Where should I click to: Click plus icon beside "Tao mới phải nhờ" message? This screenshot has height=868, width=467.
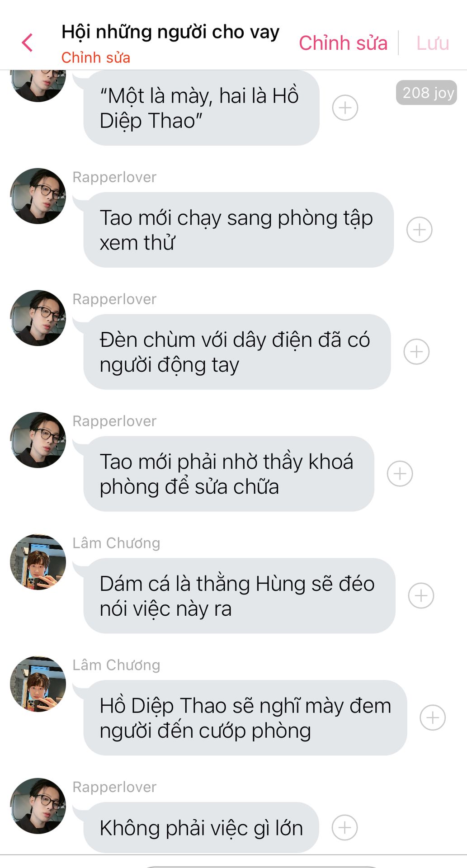tap(400, 474)
